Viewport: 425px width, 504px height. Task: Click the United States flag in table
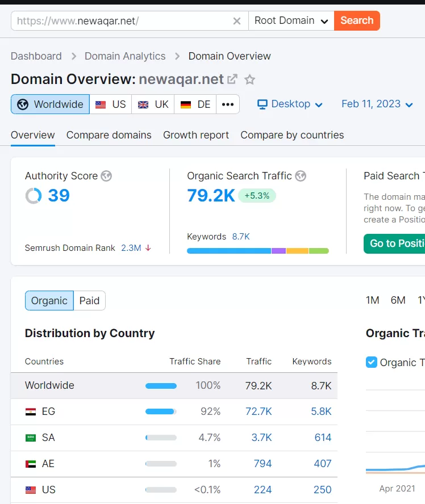31,490
